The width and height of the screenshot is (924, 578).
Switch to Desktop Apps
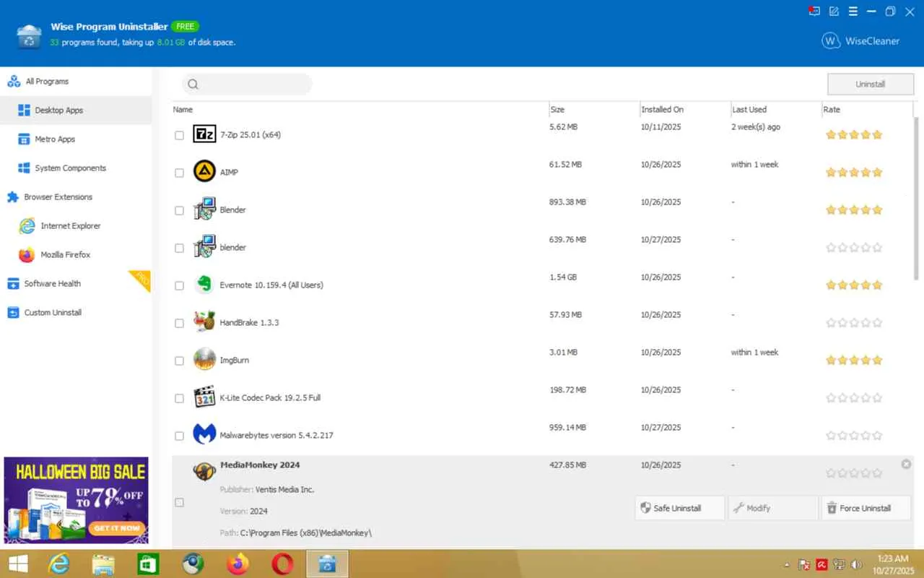[76, 111]
